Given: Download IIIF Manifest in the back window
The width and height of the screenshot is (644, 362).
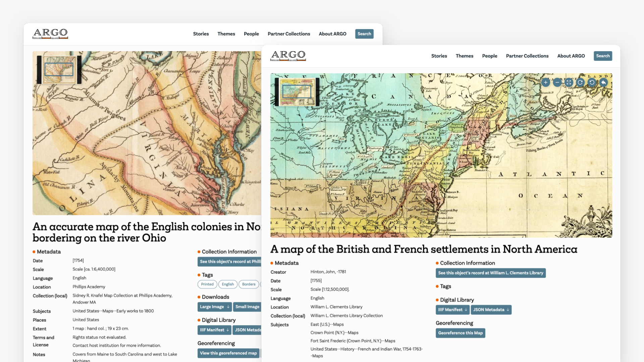Looking at the screenshot, I should pos(215,330).
